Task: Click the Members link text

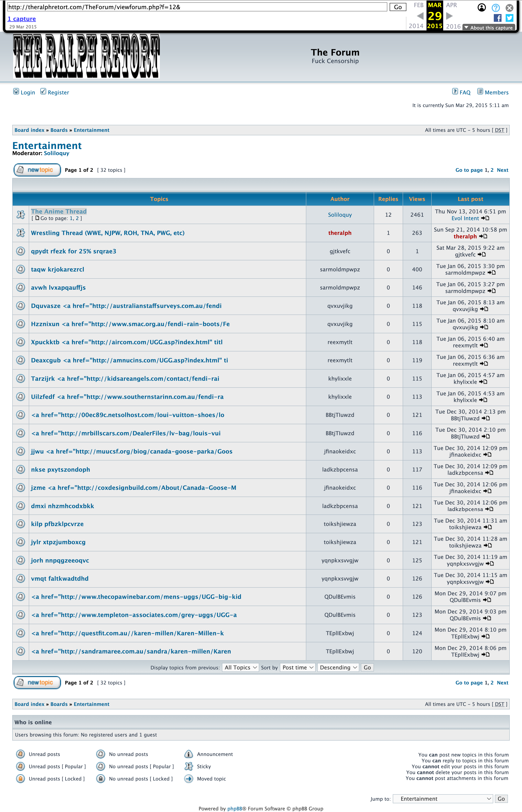Action: [x=497, y=93]
